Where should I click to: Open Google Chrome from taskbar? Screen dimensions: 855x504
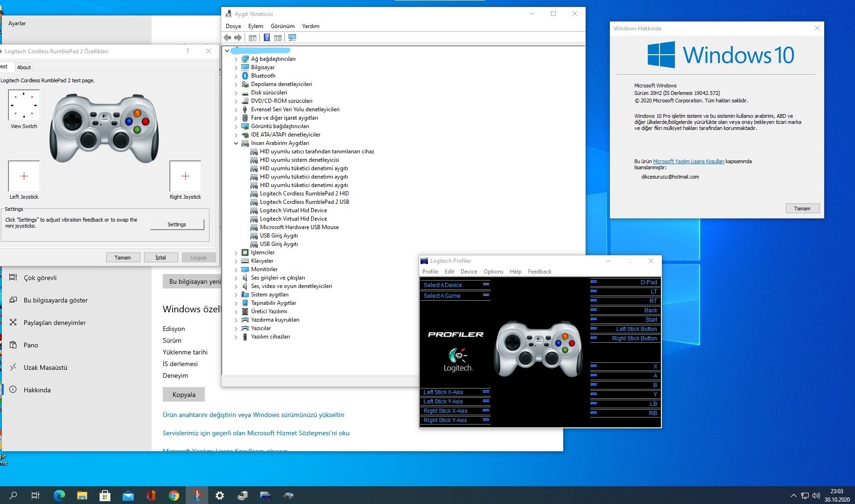[174, 496]
